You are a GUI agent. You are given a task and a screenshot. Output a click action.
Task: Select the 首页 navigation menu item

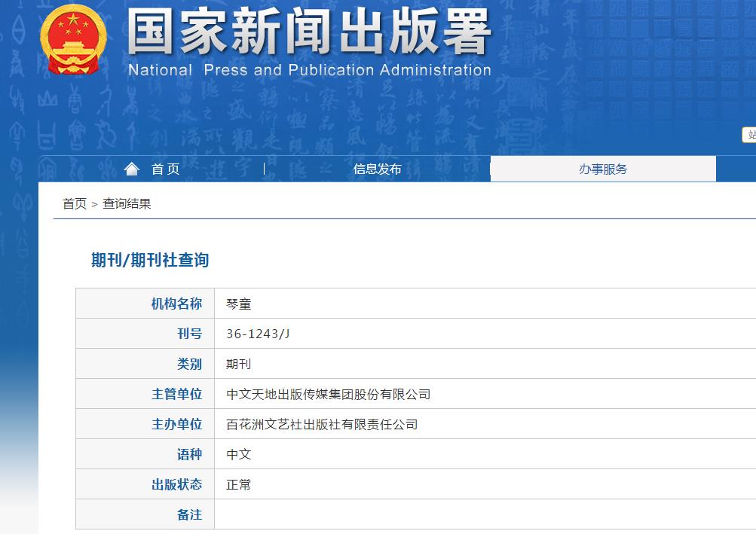click(x=164, y=169)
